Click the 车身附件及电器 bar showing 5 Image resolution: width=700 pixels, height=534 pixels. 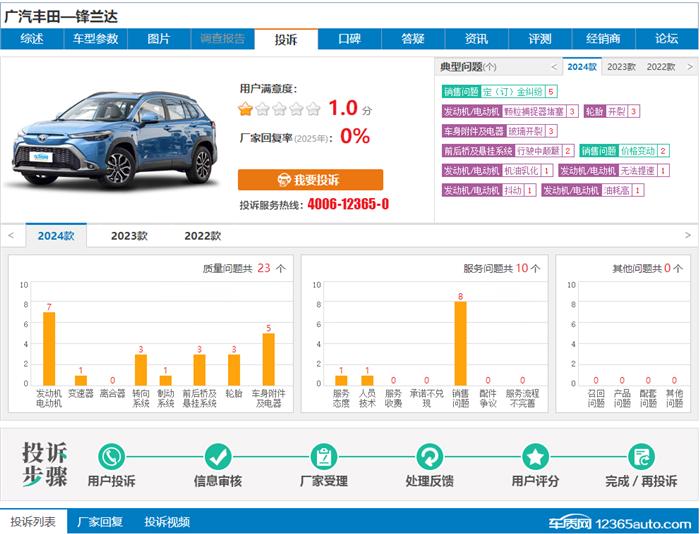[268, 359]
